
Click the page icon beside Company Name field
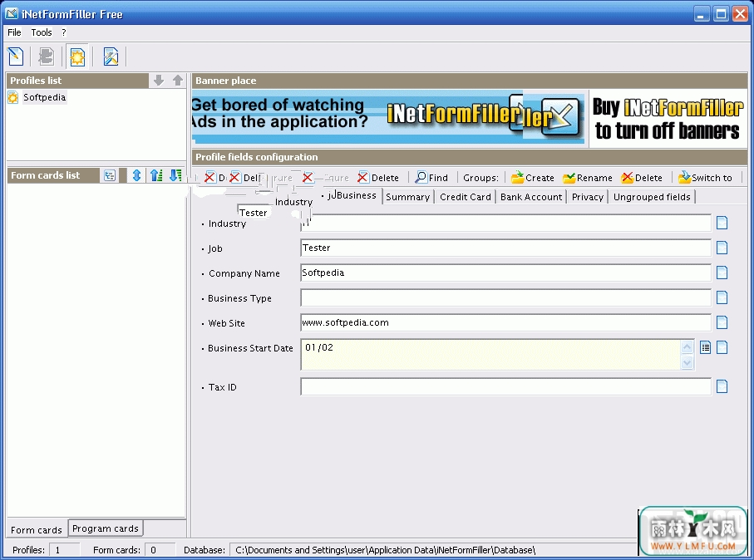[722, 273]
